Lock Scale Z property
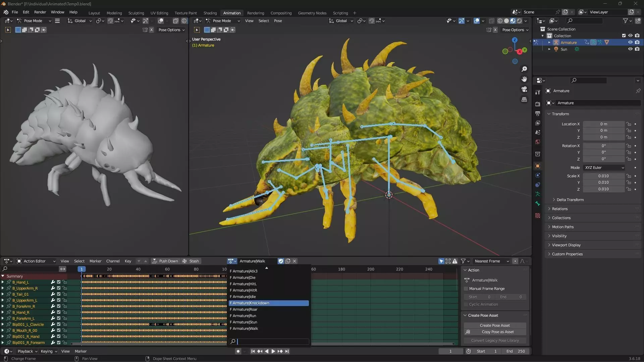644x362 pixels. (x=629, y=189)
